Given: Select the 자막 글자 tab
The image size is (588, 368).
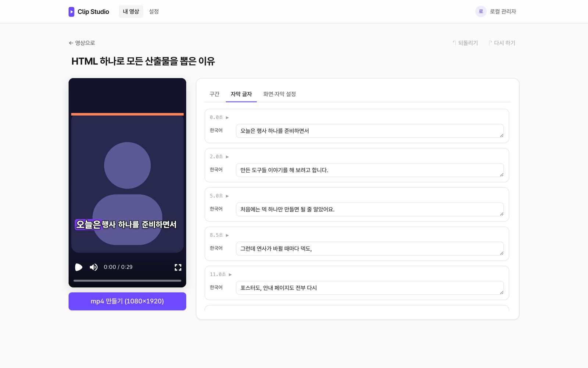Looking at the screenshot, I should point(241,94).
